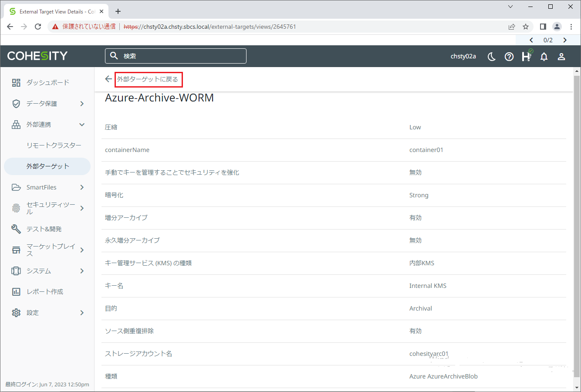Click the Strong encryption value
The height and width of the screenshot is (392, 581).
point(419,195)
